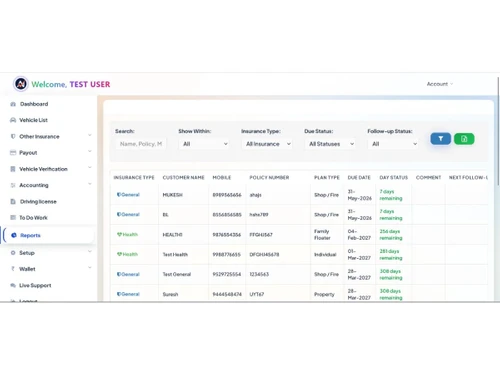Click General shield icon in Test General row
This screenshot has width=500, height=375.
(x=119, y=274)
